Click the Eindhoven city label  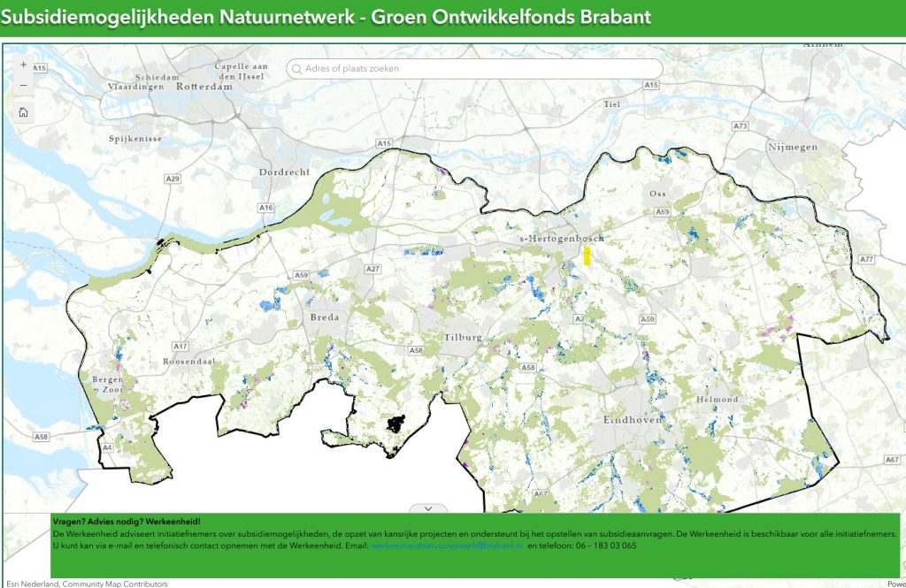[x=632, y=420]
